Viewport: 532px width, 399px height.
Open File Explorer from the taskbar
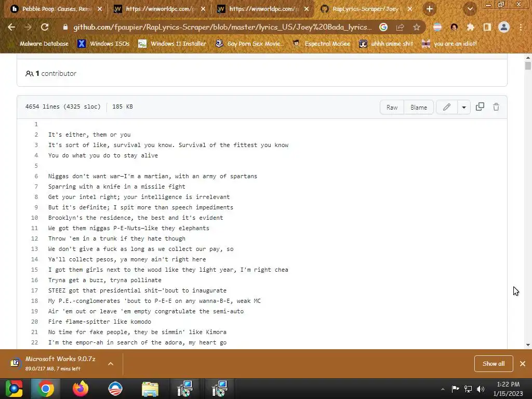coord(150,389)
